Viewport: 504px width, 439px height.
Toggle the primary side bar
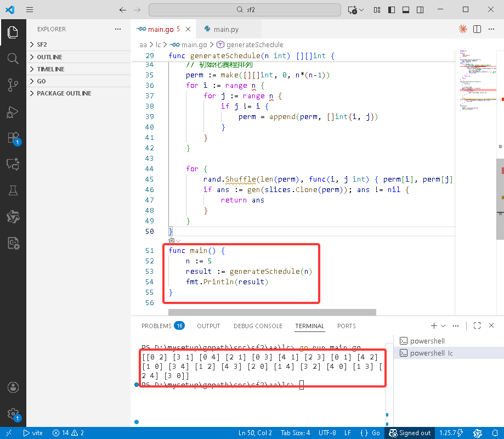pos(391,10)
